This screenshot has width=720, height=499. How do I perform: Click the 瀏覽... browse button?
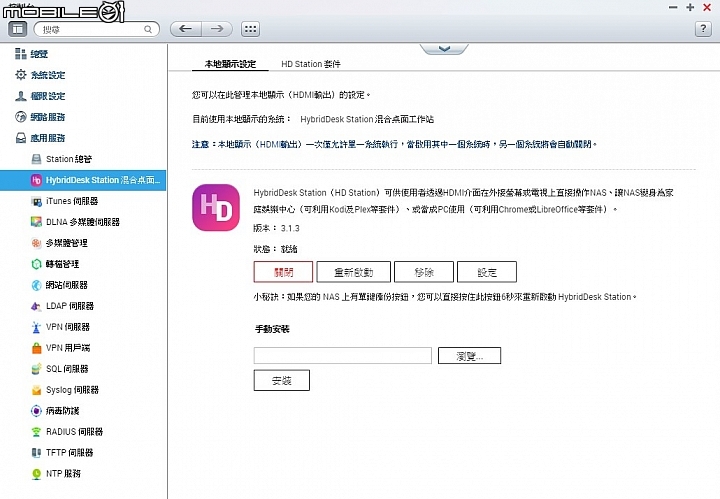pyautogui.click(x=469, y=356)
